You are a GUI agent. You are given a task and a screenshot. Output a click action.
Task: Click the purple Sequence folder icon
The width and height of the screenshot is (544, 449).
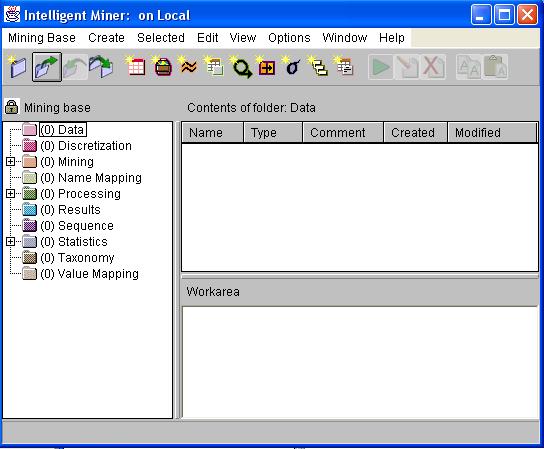coord(29,226)
